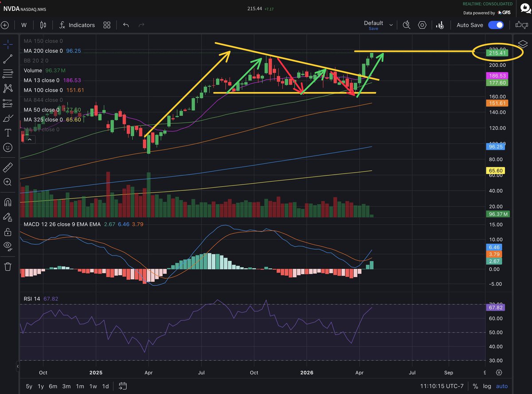Toggle the log scale option

487,386
